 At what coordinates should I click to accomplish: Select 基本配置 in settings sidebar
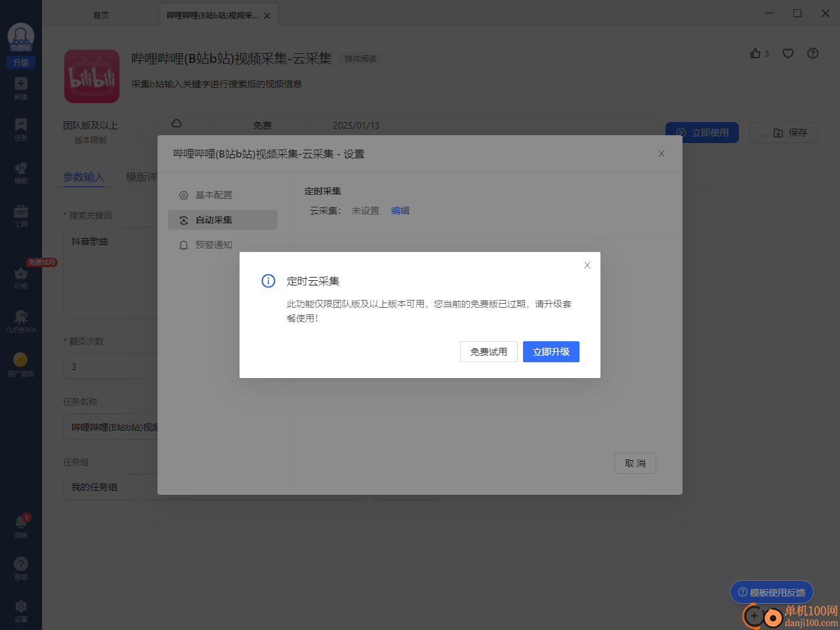click(222, 195)
